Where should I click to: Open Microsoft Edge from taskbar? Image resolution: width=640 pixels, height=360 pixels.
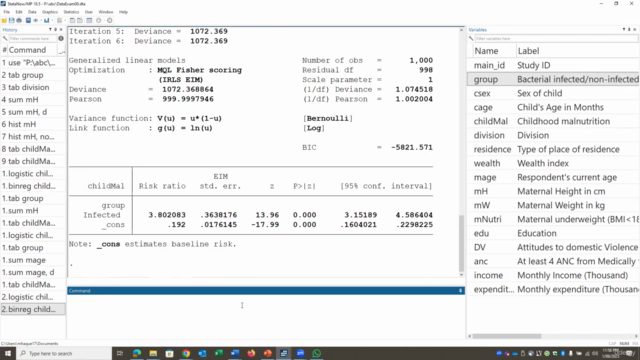(x=137, y=353)
